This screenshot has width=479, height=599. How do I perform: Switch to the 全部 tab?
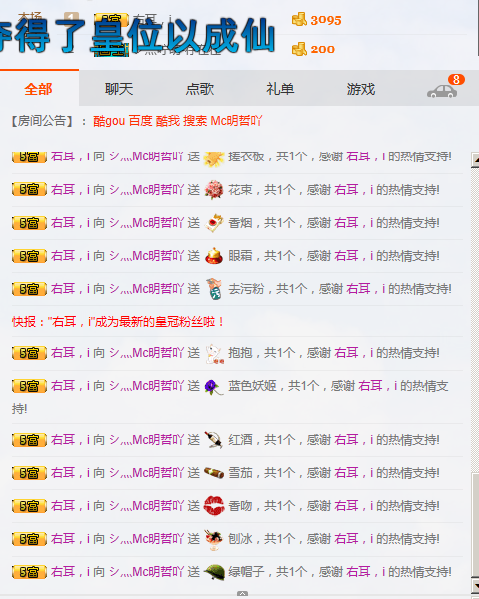pyautogui.click(x=39, y=89)
